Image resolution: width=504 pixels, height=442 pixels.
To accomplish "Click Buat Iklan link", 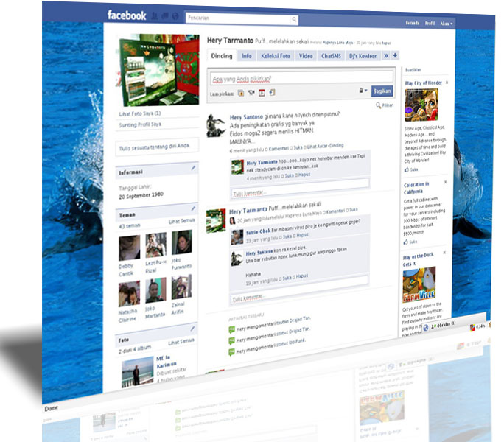I will [x=413, y=70].
